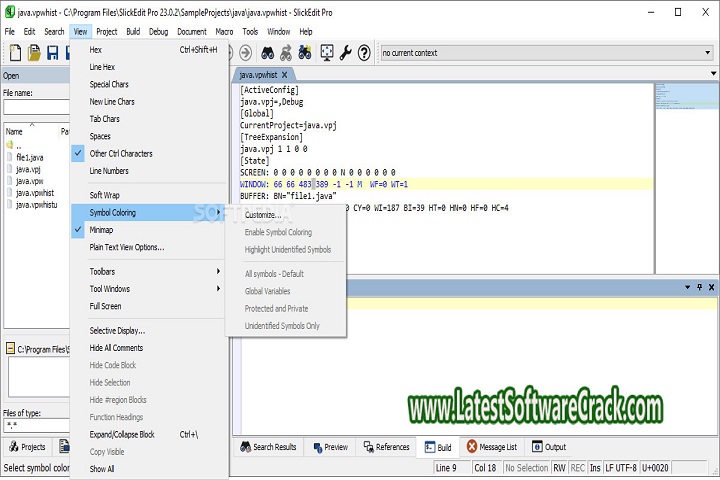Open the bottom panel options dropdown arrow
The width and height of the screenshot is (720, 480).
click(x=687, y=287)
